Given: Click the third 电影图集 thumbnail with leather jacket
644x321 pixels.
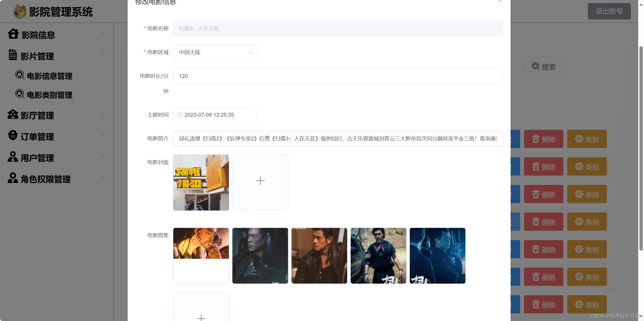Looking at the screenshot, I should click(319, 255).
